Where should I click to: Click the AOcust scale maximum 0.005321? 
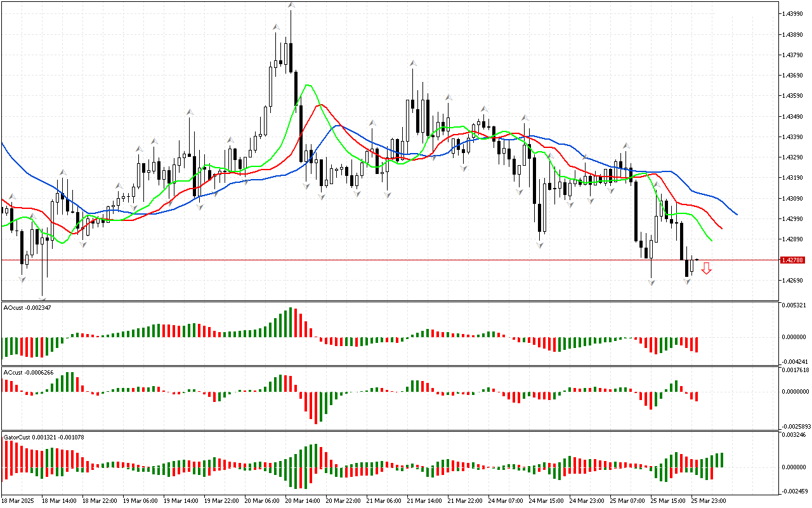(794, 305)
